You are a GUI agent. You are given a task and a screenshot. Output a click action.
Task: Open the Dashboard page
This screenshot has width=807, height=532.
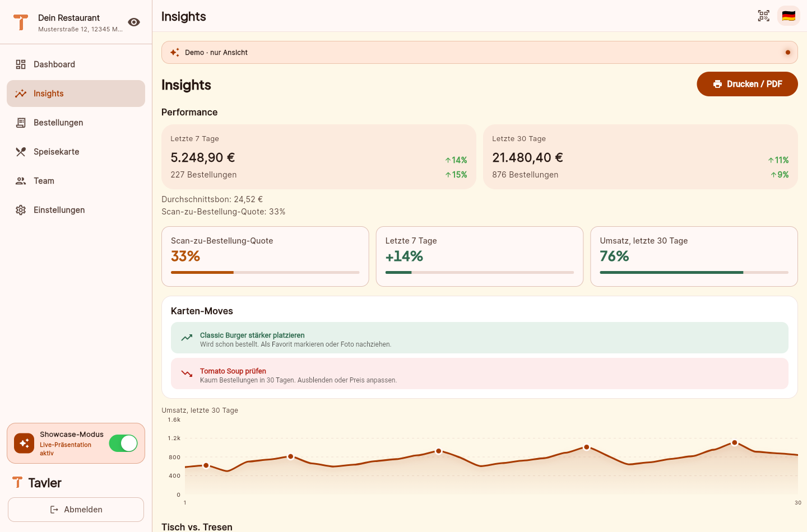click(76, 64)
